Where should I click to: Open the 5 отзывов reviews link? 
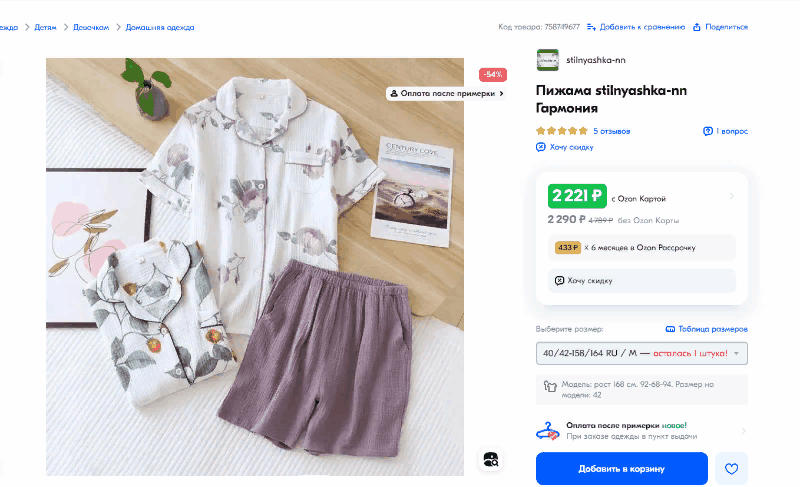point(611,131)
